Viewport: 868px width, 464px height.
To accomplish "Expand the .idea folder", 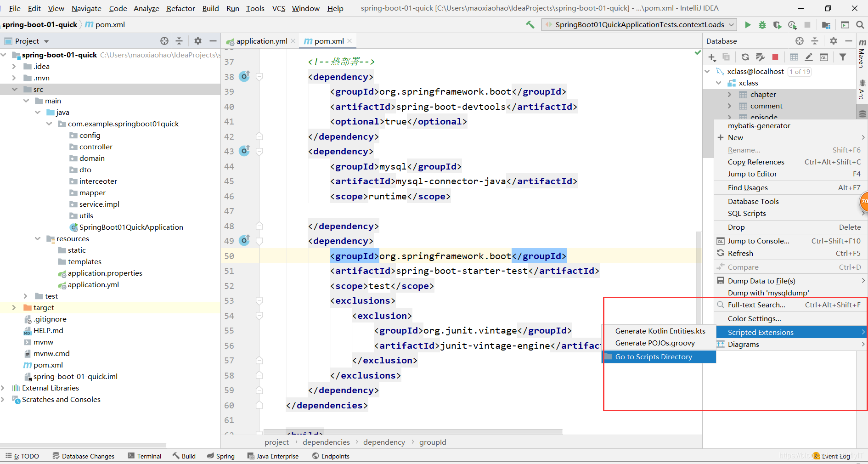I will (14, 66).
